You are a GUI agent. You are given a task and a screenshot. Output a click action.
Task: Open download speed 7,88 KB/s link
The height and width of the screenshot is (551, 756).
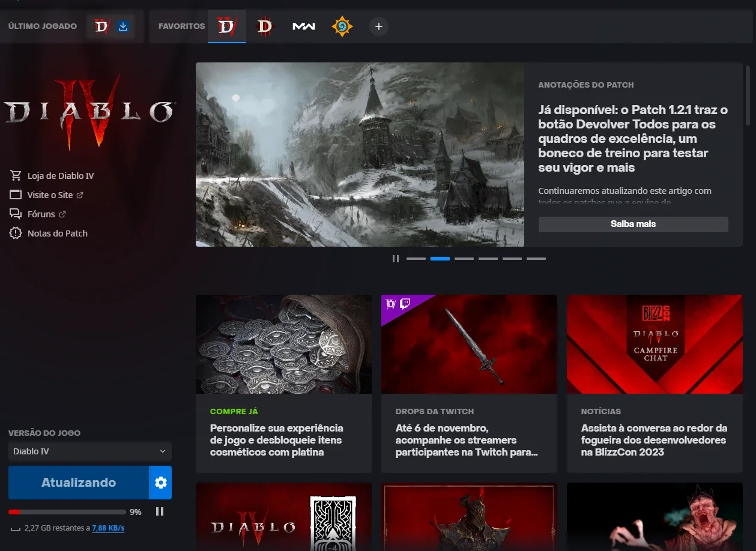point(108,528)
